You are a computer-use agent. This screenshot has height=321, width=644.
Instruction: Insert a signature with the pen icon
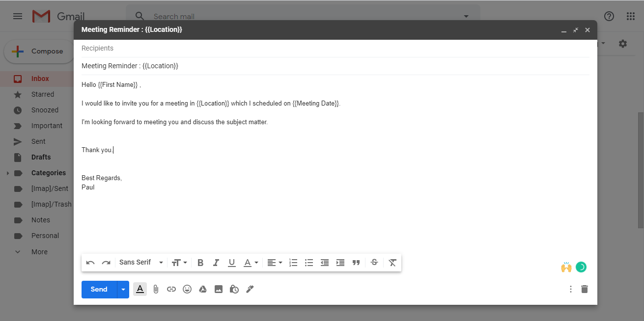250,290
